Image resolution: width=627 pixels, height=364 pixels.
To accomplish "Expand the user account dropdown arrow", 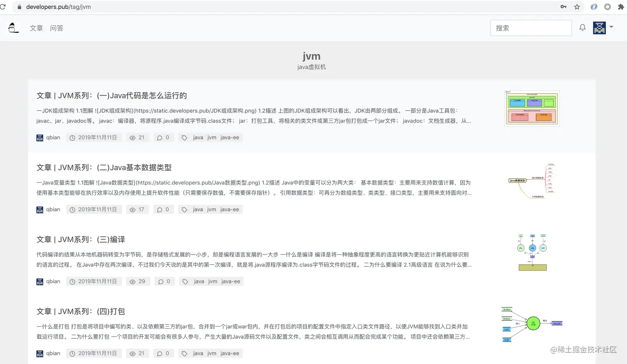I will tap(612, 27).
